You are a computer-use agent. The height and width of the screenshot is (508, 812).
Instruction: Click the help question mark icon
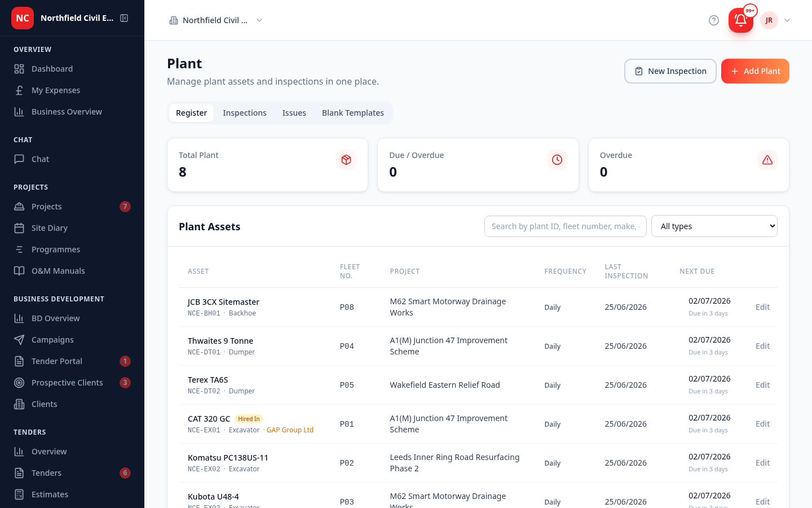pos(714,20)
